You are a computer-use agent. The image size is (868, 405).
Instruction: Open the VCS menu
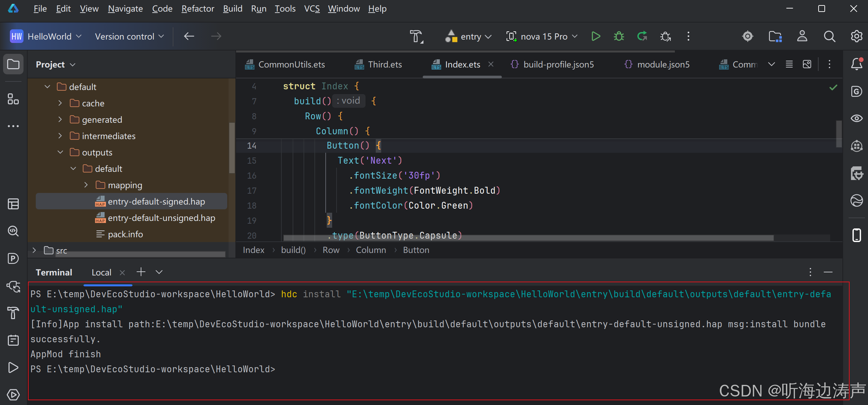(312, 9)
